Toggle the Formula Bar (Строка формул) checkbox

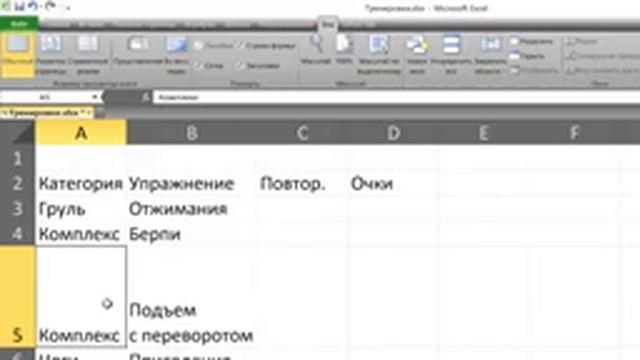click(x=266, y=46)
